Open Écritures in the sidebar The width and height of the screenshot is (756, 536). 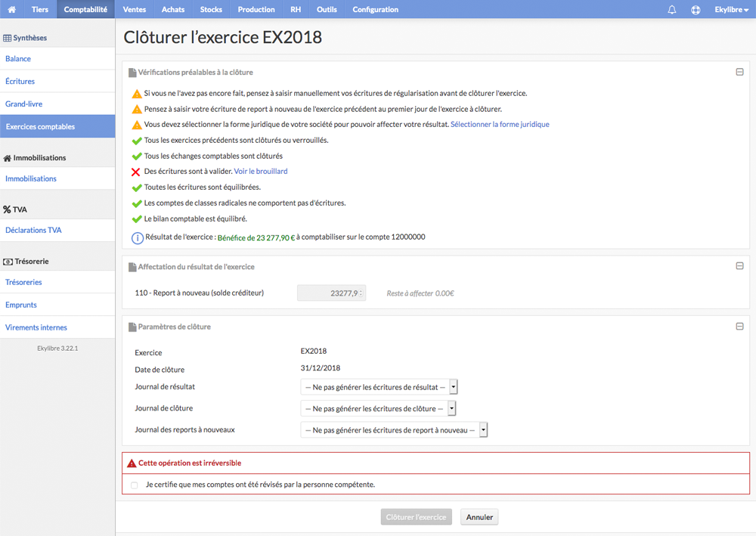(x=57, y=82)
